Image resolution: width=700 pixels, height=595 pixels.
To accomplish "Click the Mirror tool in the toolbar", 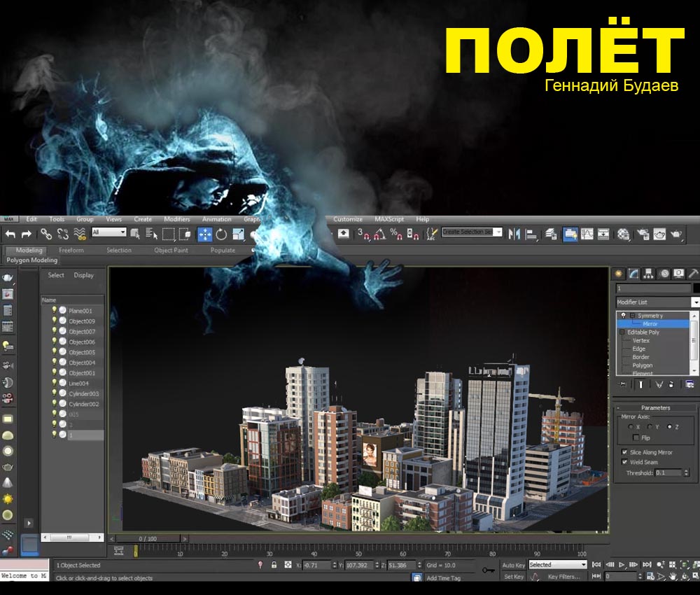I will tap(514, 234).
